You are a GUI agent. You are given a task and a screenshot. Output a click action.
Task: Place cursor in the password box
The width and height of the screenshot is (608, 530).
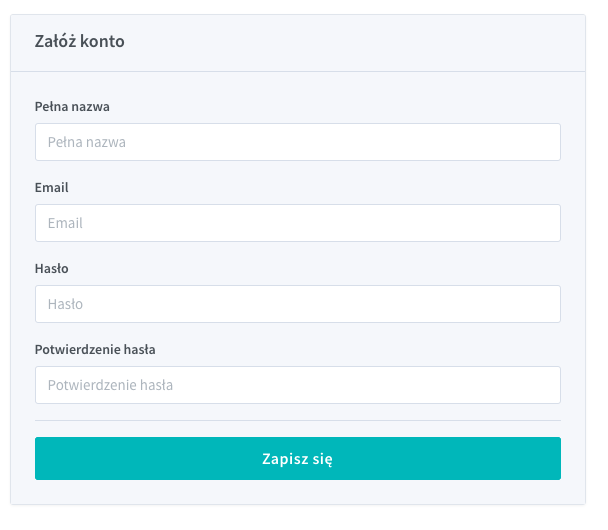coord(297,304)
